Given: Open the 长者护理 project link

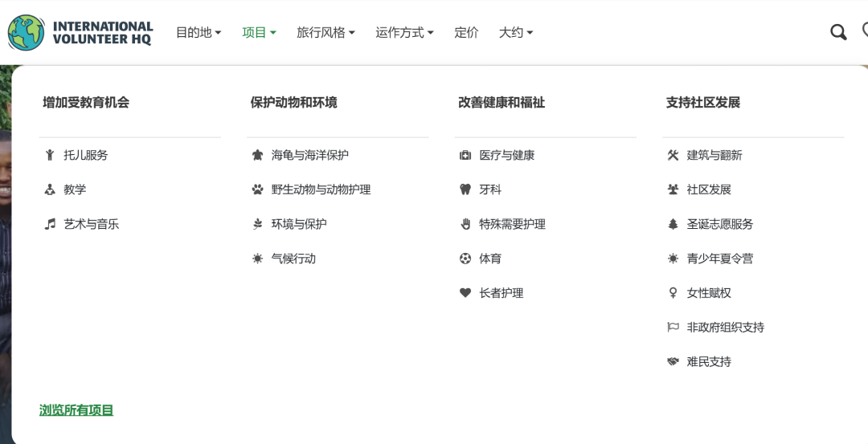Looking at the screenshot, I should [x=502, y=292].
